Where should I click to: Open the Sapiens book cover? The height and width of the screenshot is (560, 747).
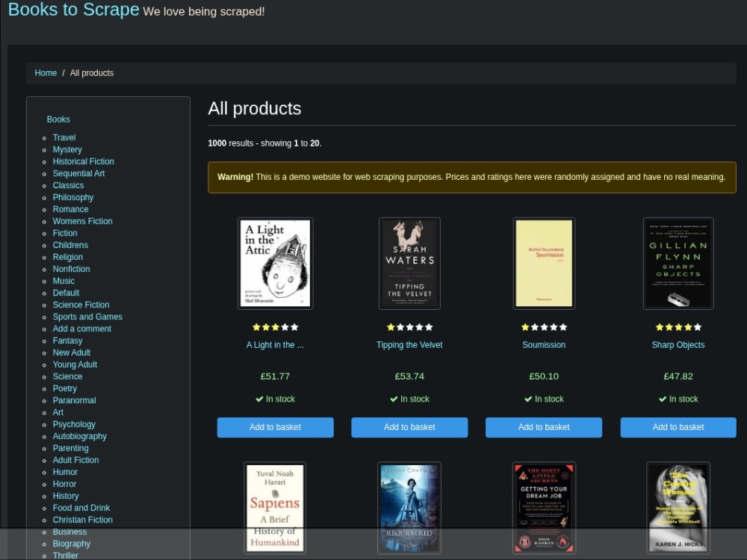pyautogui.click(x=275, y=508)
